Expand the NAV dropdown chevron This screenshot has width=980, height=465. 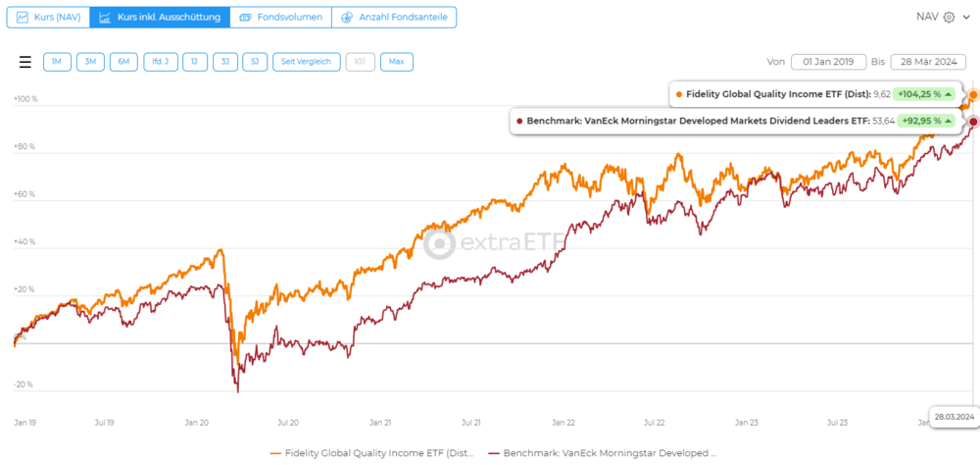(x=965, y=17)
